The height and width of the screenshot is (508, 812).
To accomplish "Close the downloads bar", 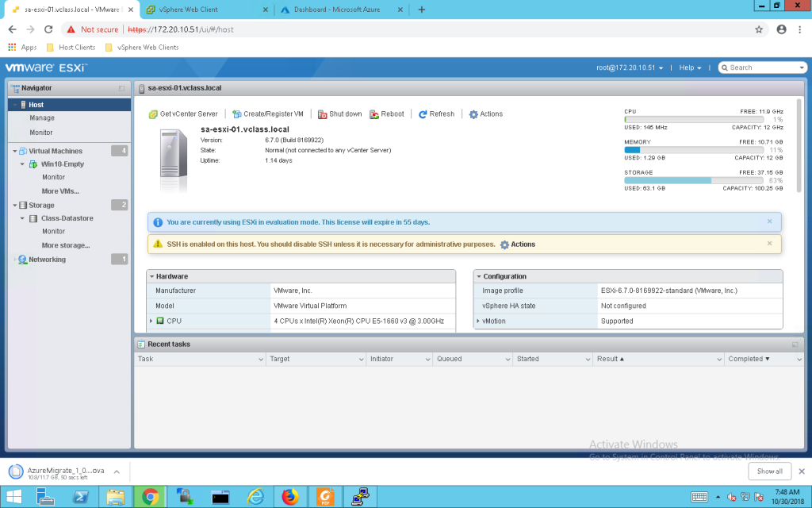I will tap(802, 471).
